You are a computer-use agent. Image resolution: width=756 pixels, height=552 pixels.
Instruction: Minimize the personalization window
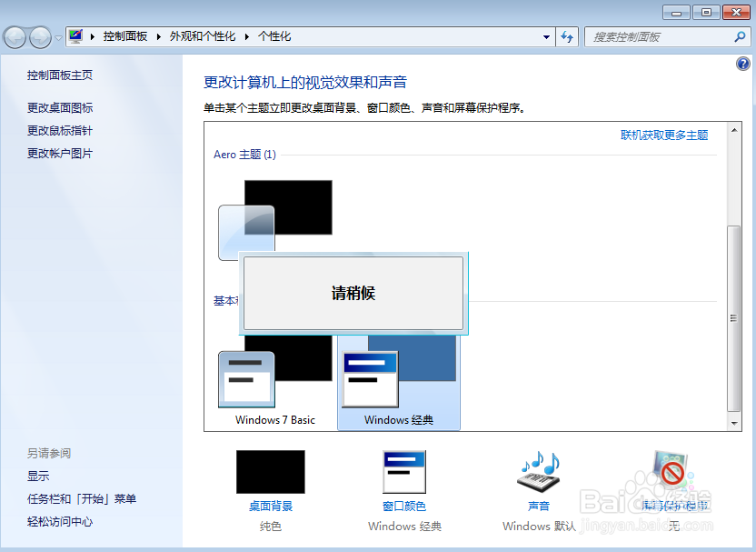click(x=676, y=13)
